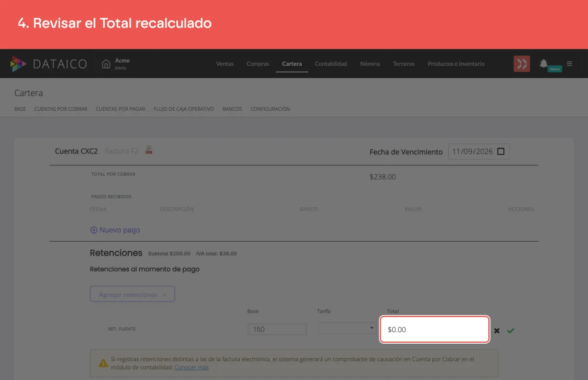Screen dimensions: 588x380
Task: Click the RET. FUENTE label
Action: tap(122, 329)
